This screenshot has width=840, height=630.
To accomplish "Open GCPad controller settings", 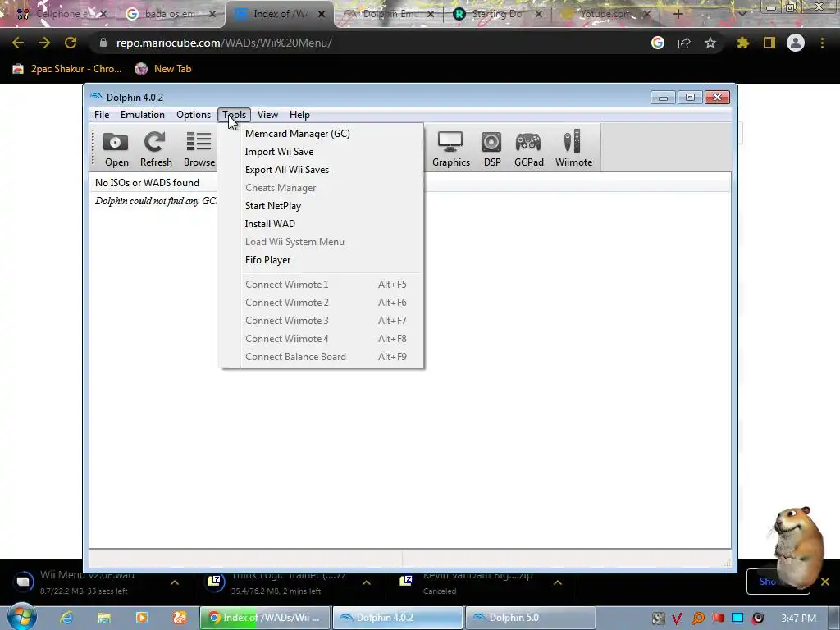I will (529, 148).
